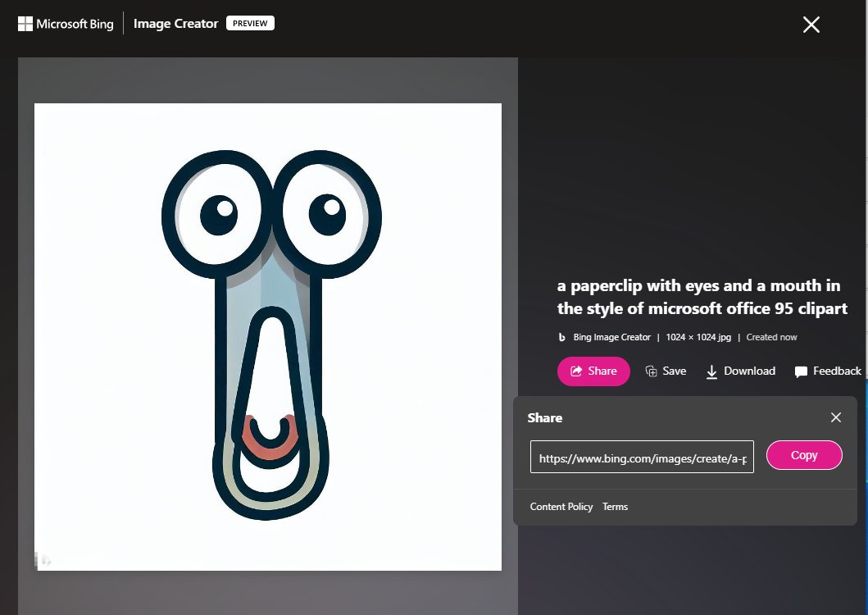Click the PREVIEW badge
This screenshot has width=868, height=615.
250,23
